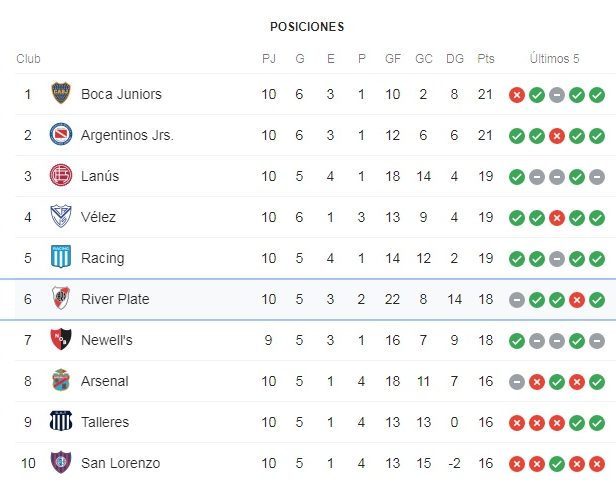Click the Newell's club crest
Viewport: 616px width, 483px height.
[x=61, y=339]
